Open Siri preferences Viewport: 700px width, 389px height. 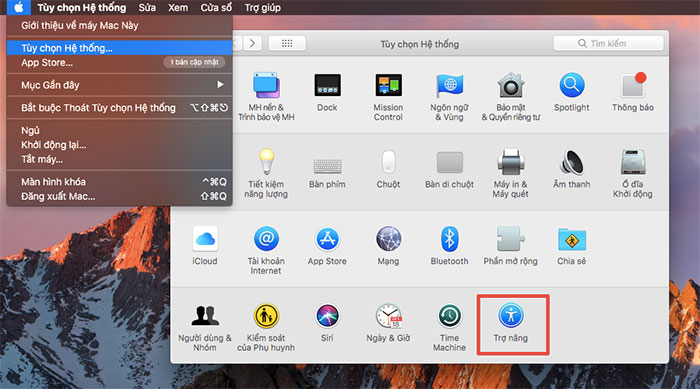pyautogui.click(x=327, y=323)
